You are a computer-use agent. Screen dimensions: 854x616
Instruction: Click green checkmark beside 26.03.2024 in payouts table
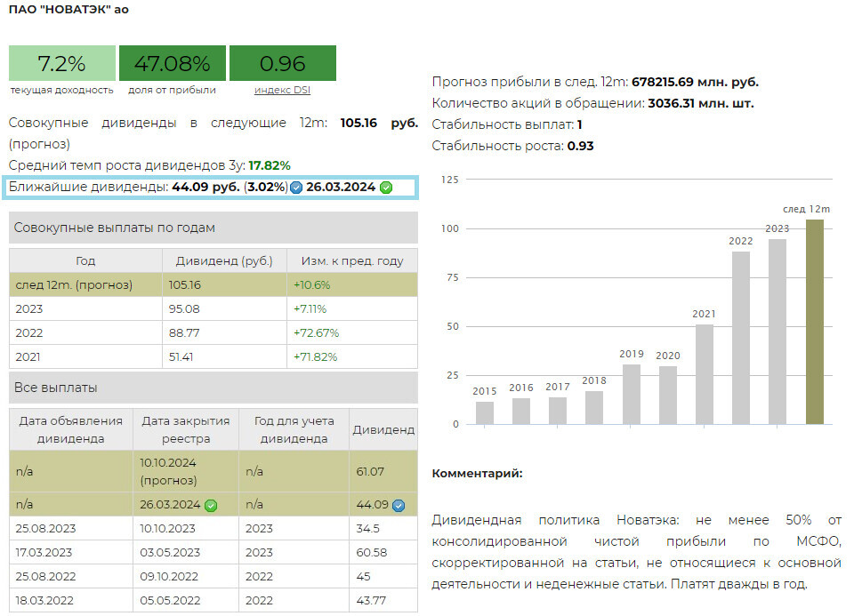pyautogui.click(x=211, y=505)
